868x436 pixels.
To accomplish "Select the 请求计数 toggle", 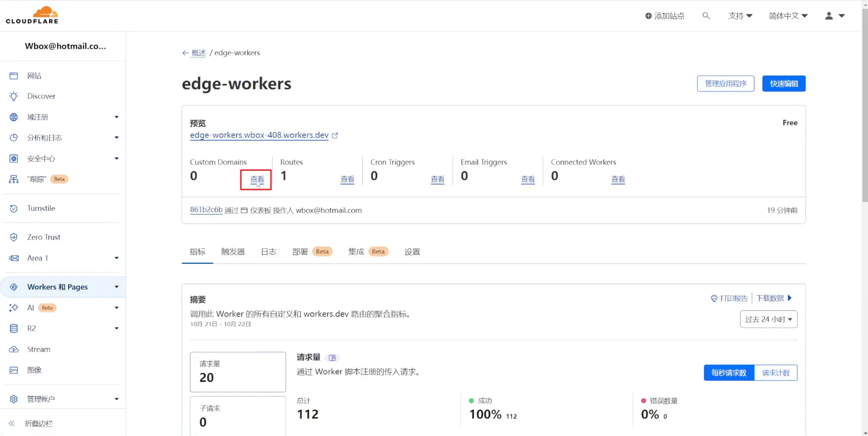I will tap(776, 373).
